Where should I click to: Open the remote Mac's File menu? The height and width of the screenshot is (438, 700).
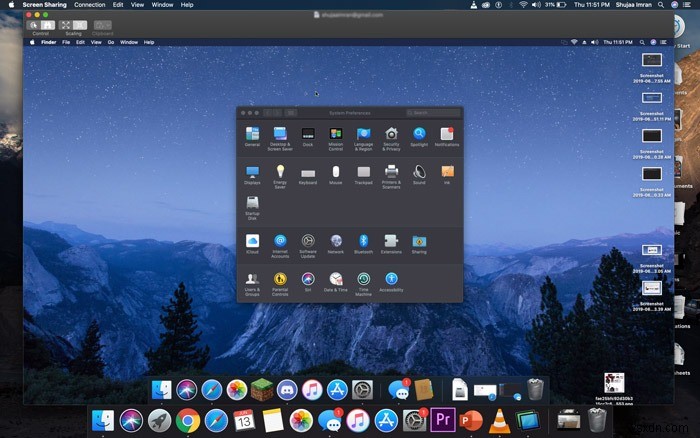[x=66, y=42]
